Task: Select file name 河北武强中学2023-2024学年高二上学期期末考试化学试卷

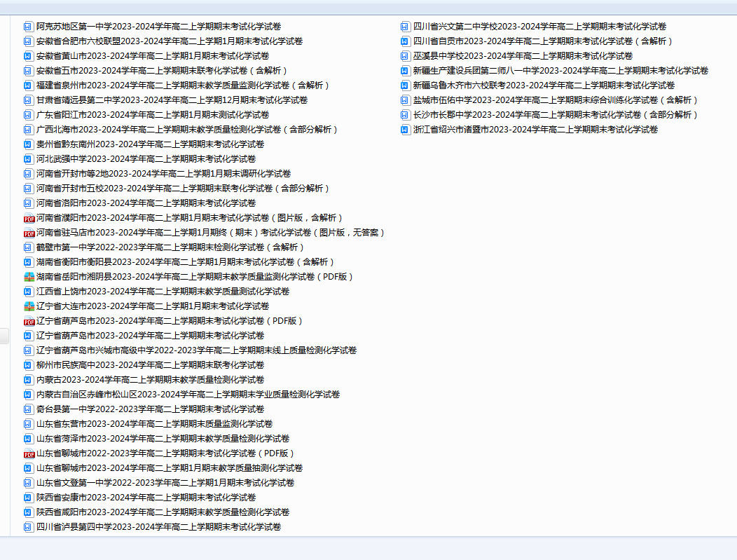Action: coord(146,159)
